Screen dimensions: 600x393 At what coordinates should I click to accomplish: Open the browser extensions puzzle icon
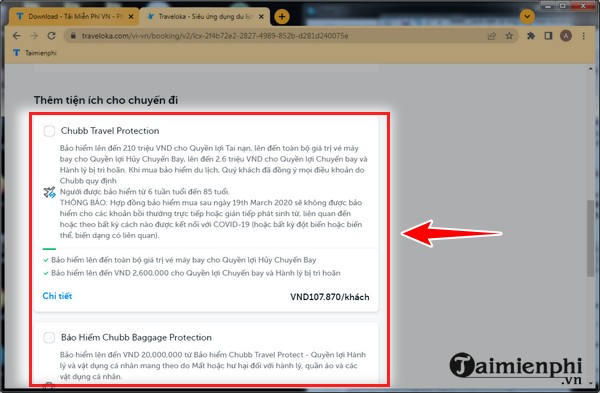click(531, 36)
